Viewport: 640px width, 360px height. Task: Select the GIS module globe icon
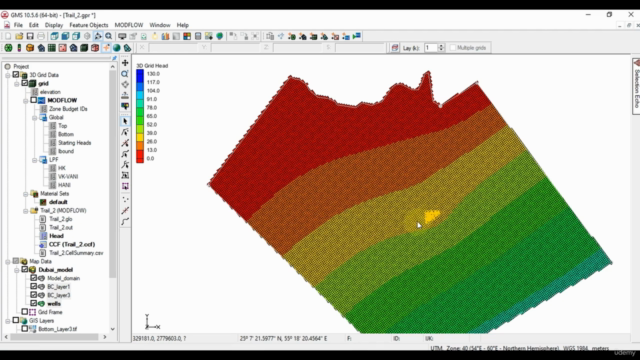pos(117,48)
